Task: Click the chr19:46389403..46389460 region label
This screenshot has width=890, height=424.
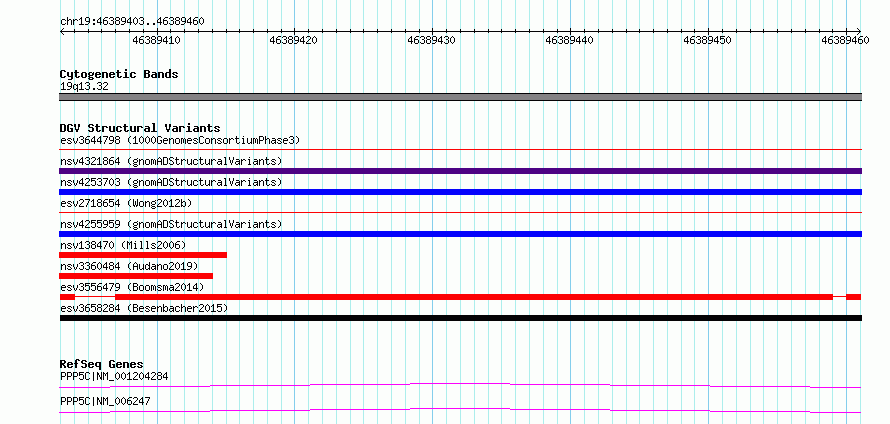Action: tap(132, 21)
